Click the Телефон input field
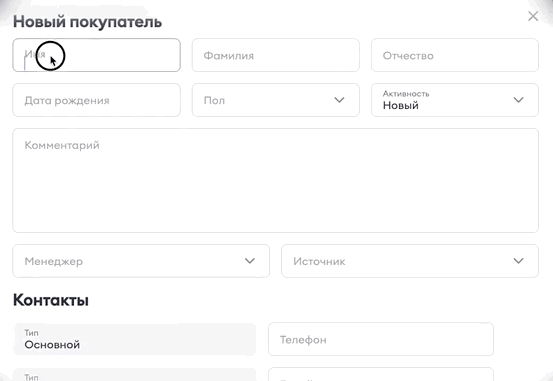This screenshot has height=381, width=553. 381,339
